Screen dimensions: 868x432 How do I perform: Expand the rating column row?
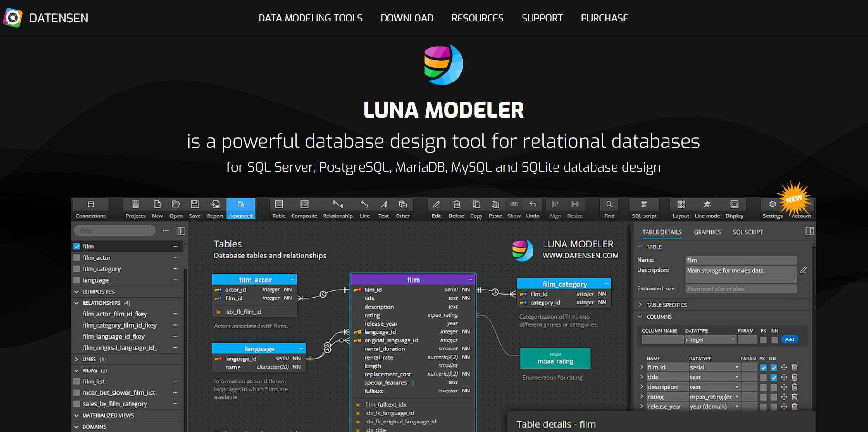(x=642, y=397)
